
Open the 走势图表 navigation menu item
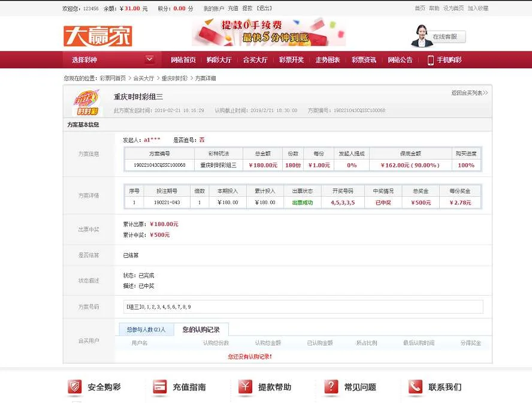(328, 60)
